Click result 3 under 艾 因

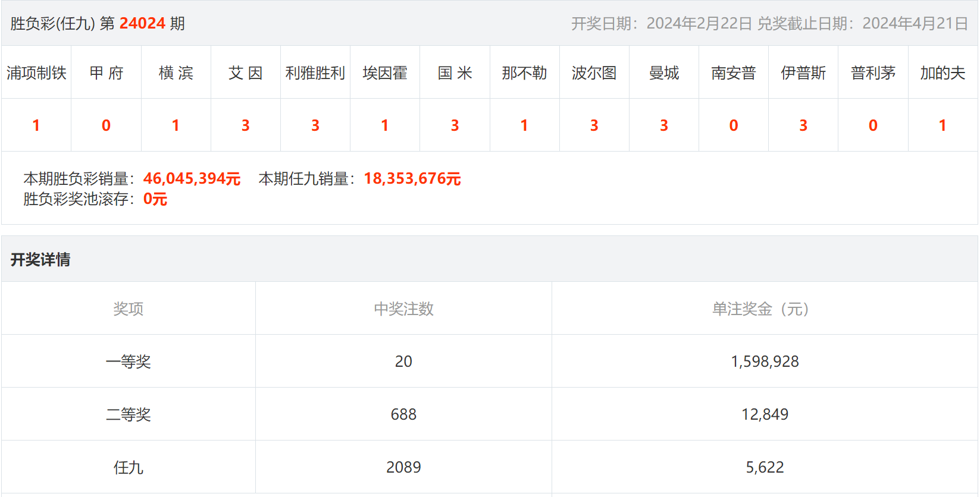245,125
